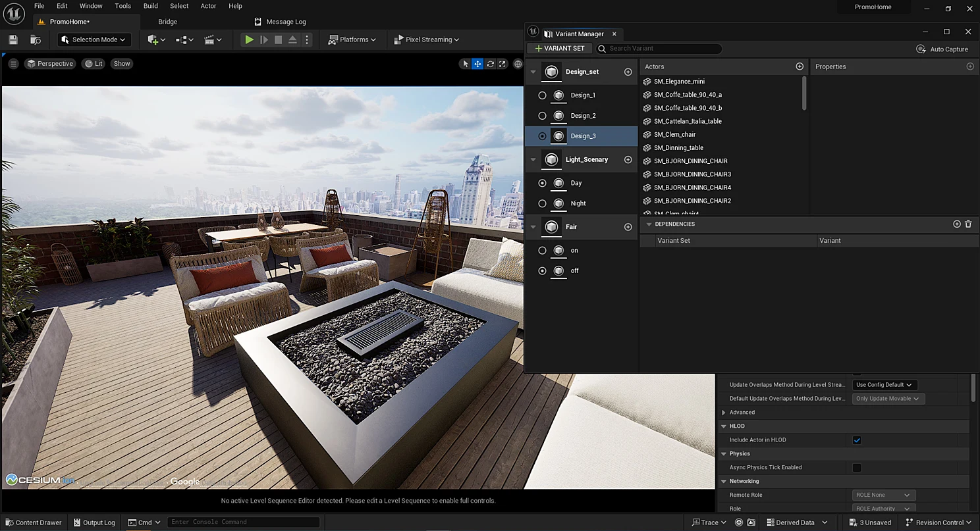Delete a dependency with the trash icon

(968, 224)
